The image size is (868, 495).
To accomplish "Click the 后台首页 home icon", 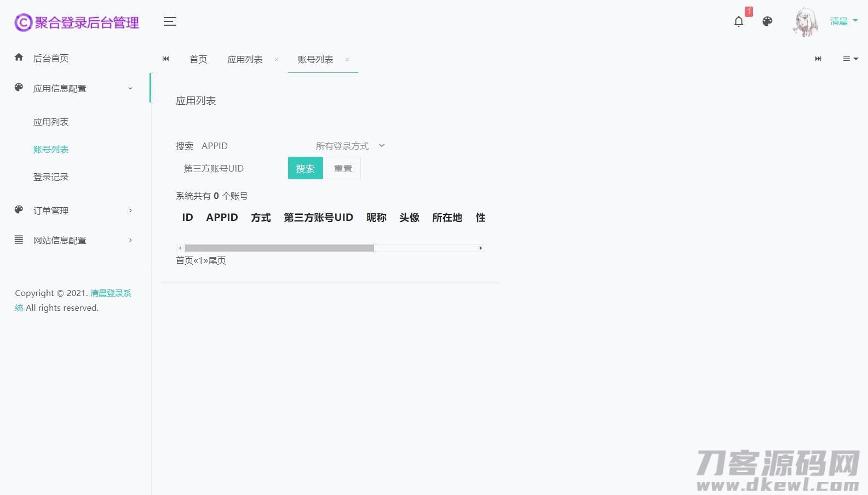I will (19, 58).
